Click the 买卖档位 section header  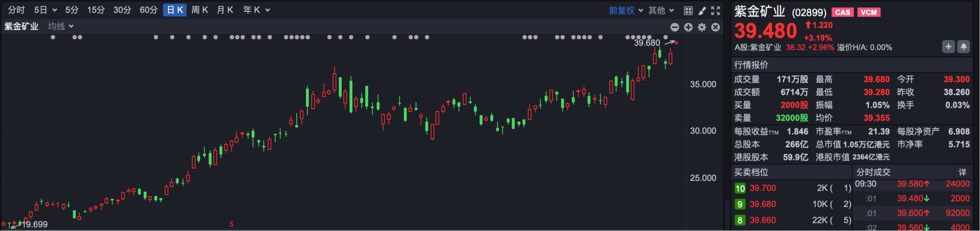751,172
